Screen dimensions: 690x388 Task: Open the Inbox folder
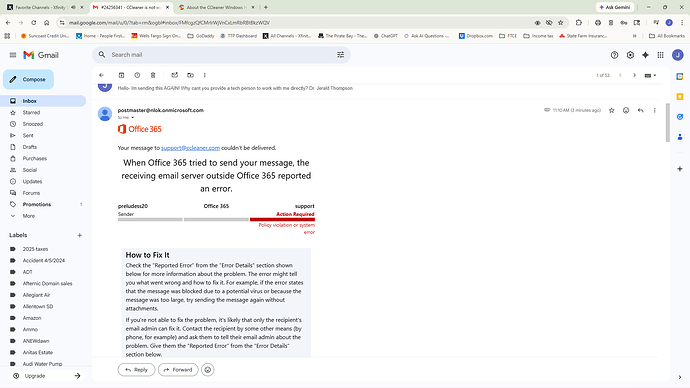(x=43, y=101)
